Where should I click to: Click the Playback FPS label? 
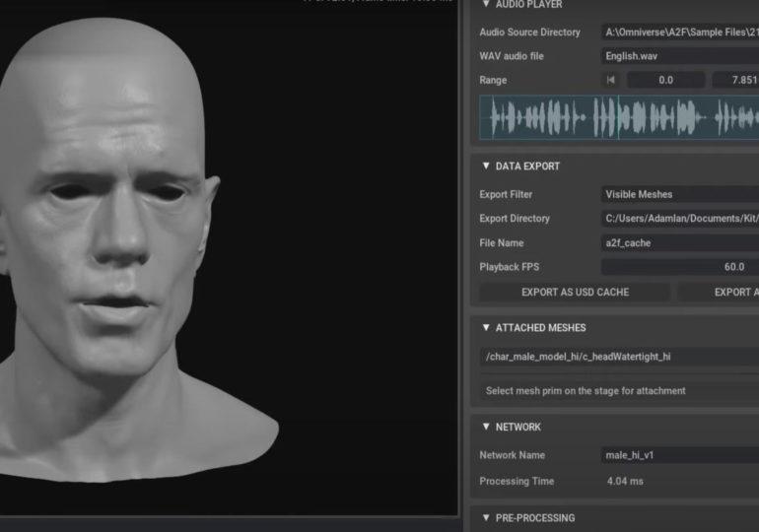pyautogui.click(x=509, y=267)
